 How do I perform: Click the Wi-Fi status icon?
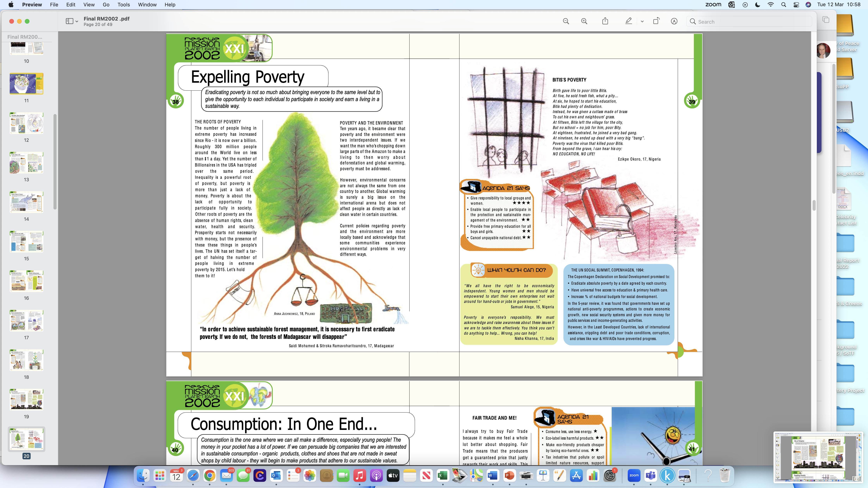click(771, 5)
